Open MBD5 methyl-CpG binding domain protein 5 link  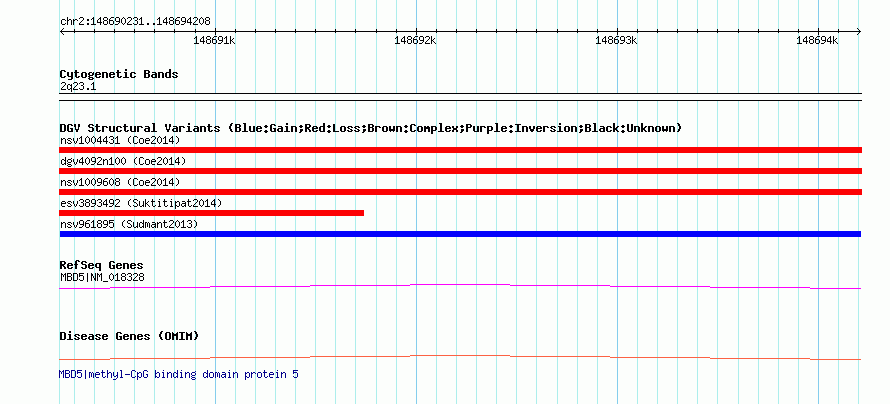tap(178, 374)
